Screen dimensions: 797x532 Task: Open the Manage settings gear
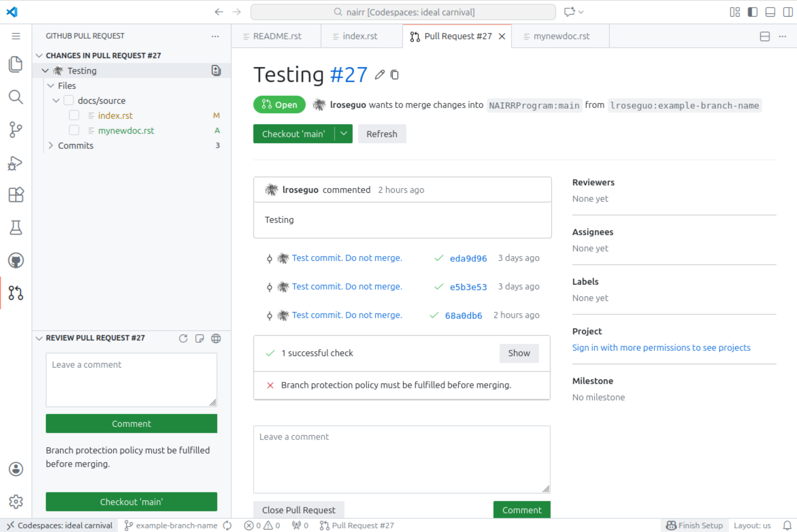(x=16, y=502)
